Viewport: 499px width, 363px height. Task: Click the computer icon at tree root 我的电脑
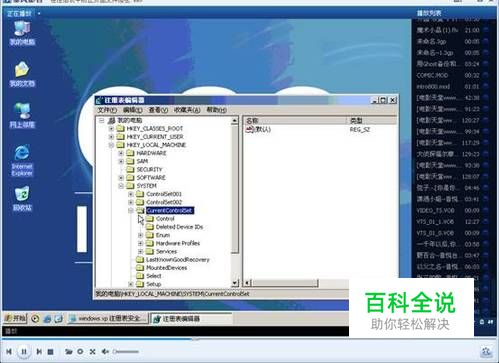click(112, 120)
